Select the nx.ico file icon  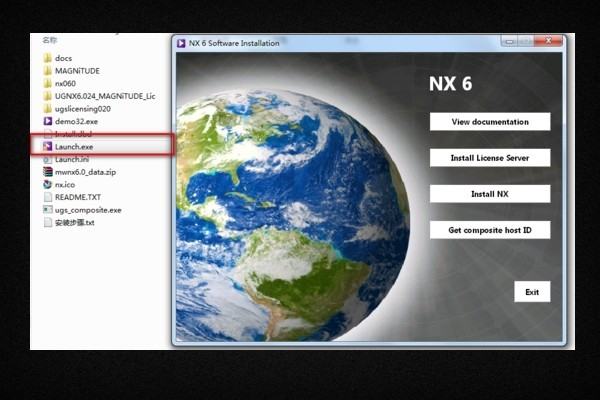coord(47,184)
